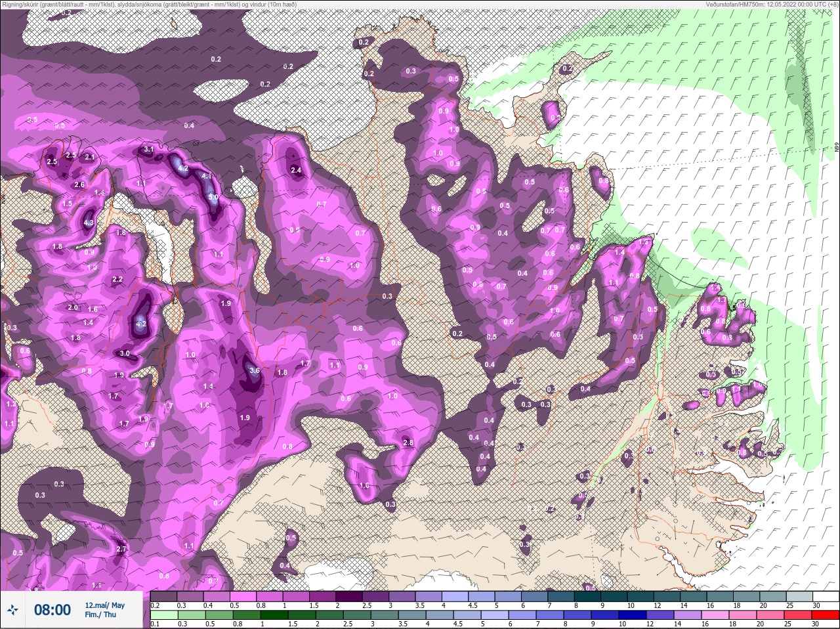Viewport: 840px width, 629px height.
Task: Click the 2.2 precipitation value on map
Action: click(117, 280)
